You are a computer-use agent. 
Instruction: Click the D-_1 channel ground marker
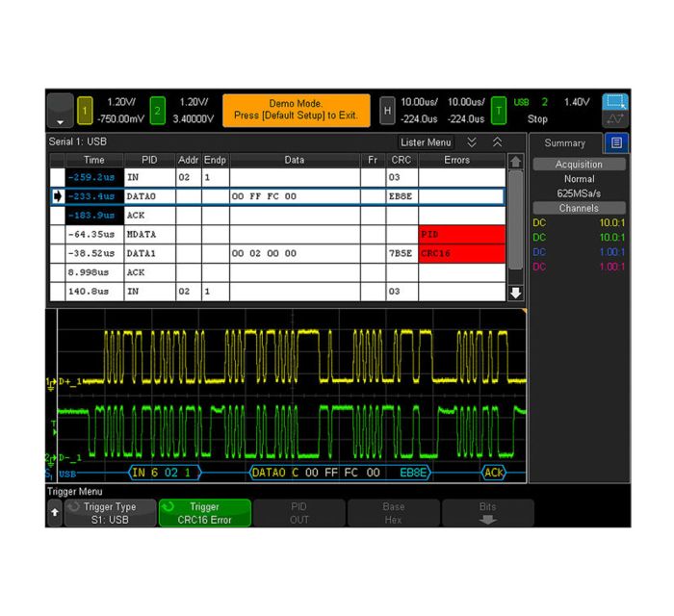51,460
